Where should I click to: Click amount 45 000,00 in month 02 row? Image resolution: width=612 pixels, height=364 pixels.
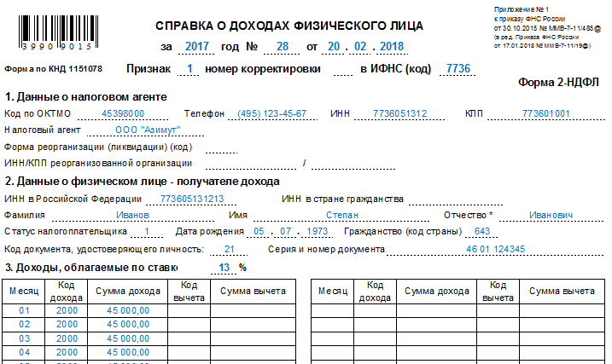128,325
